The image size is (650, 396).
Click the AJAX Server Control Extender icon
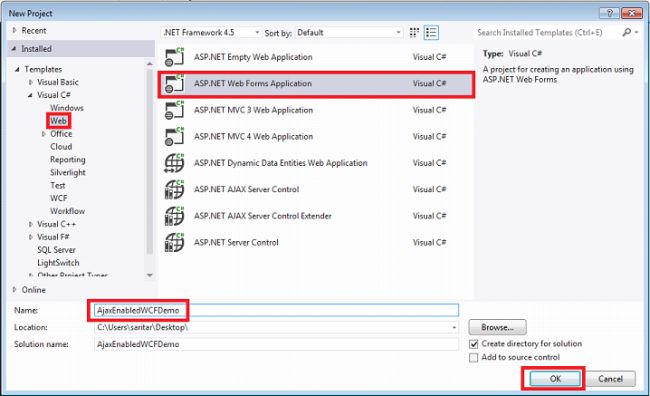click(174, 216)
